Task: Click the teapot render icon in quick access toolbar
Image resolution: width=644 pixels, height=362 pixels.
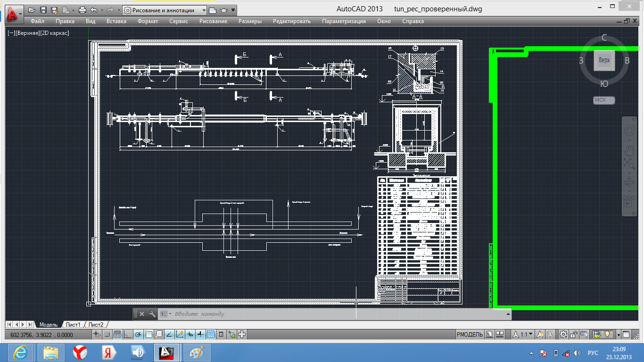Action: point(224,10)
